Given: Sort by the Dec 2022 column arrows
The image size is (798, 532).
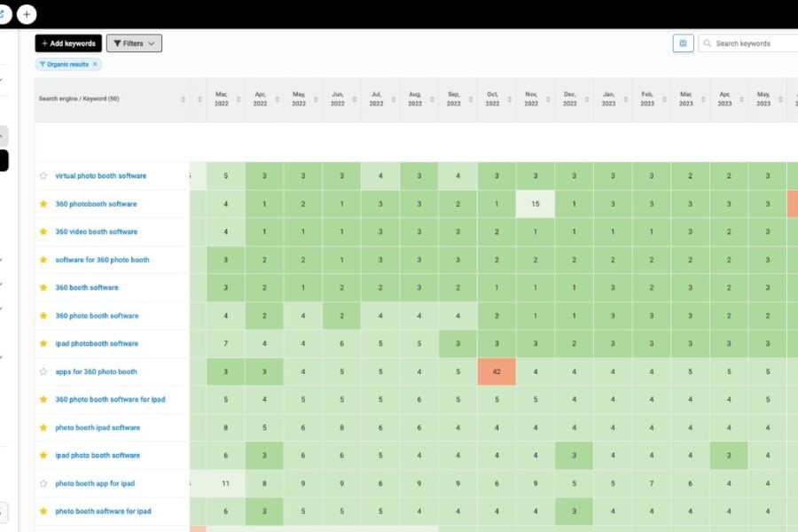Looking at the screenshot, I should pyautogui.click(x=585, y=99).
